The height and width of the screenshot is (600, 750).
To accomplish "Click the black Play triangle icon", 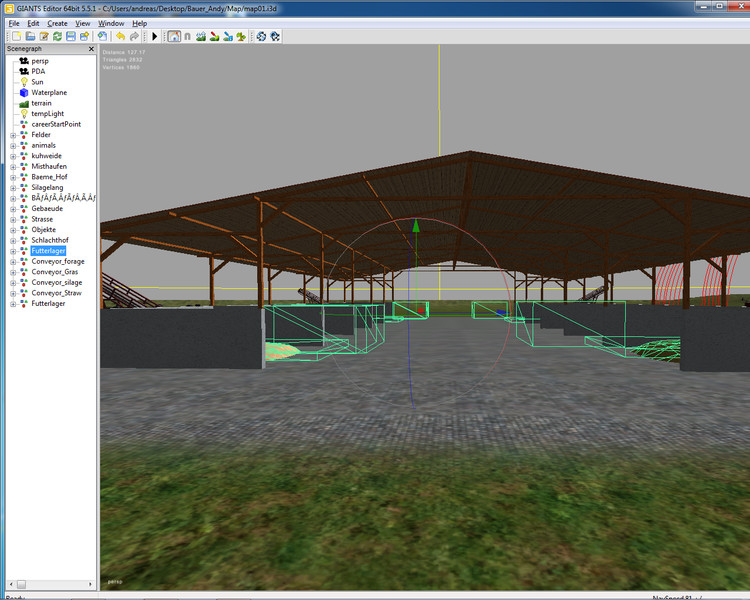I will click(154, 36).
